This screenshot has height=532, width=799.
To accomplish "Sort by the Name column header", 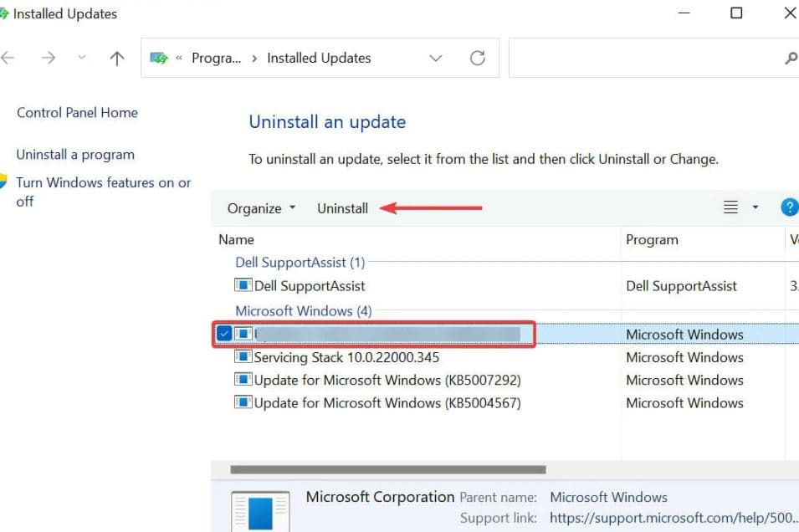I will tap(237, 239).
